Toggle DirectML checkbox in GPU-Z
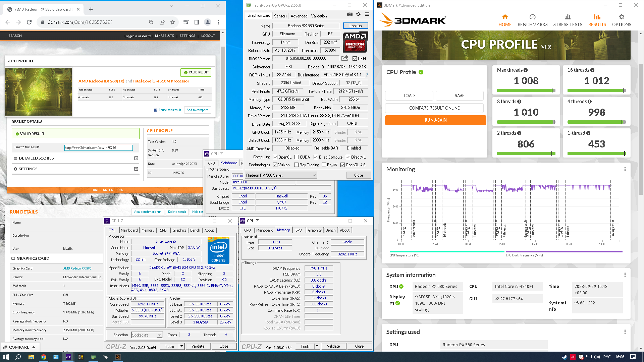644x362 pixels. pyautogui.click(x=348, y=157)
